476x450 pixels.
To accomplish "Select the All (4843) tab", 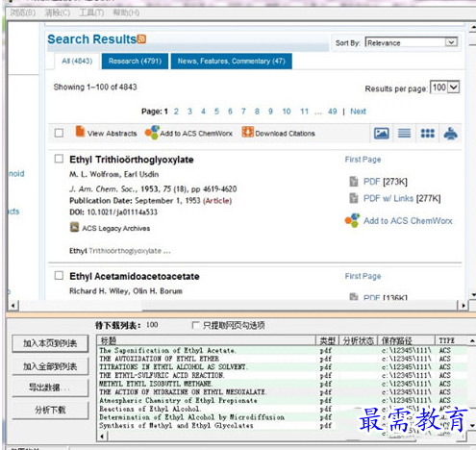I will (77, 61).
